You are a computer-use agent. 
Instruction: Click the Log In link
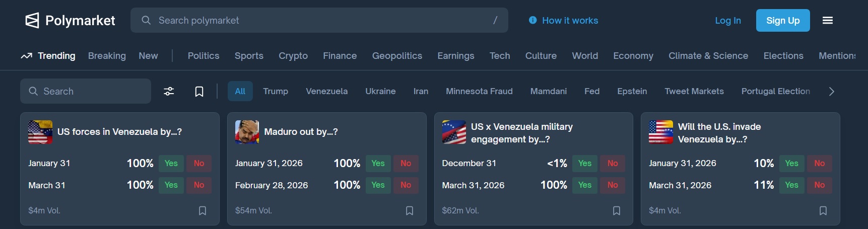(728, 21)
